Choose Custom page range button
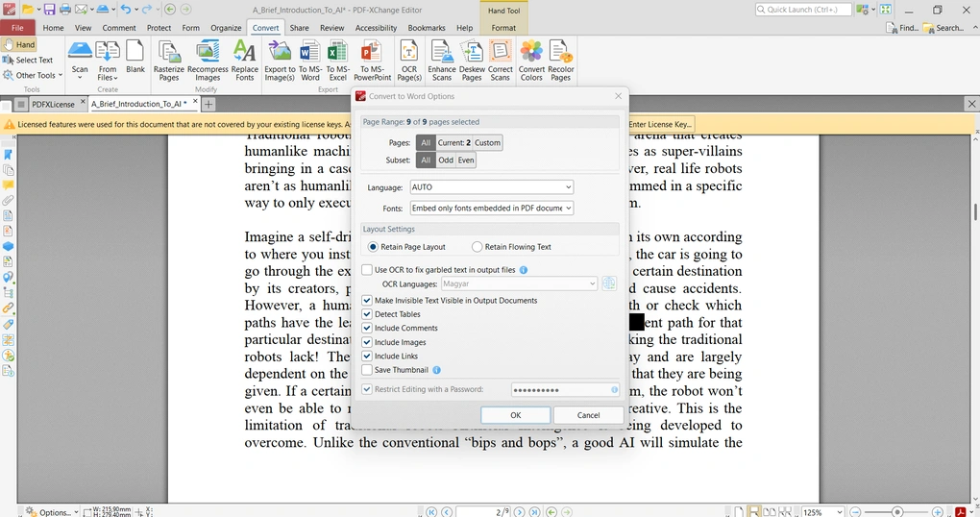The image size is (980, 517). point(487,142)
